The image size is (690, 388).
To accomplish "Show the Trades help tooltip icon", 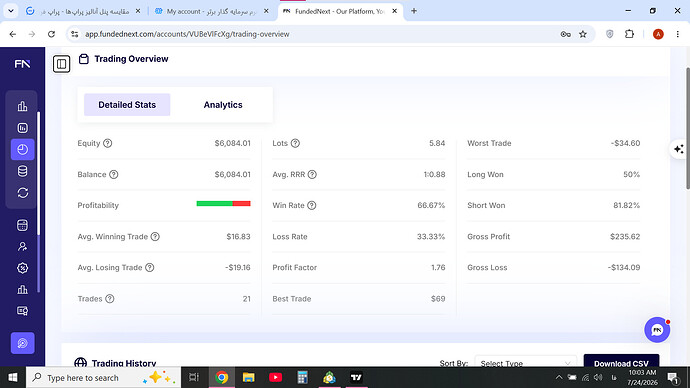I will click(x=110, y=299).
